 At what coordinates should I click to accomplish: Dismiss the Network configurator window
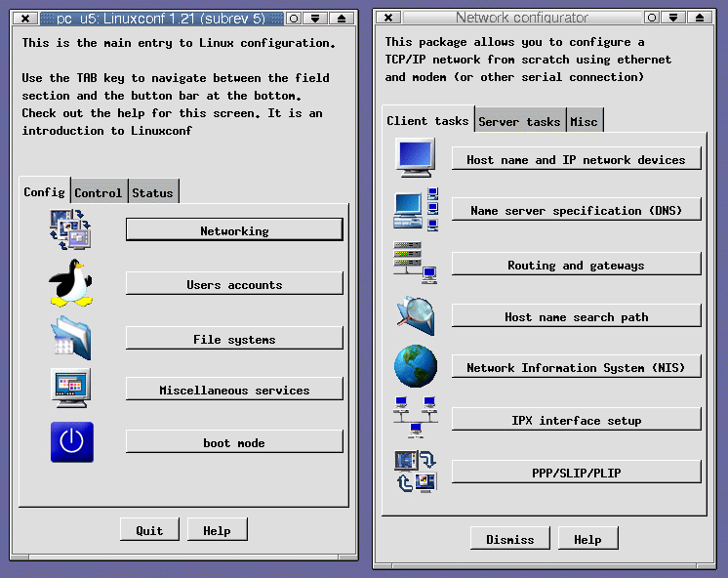click(510, 539)
